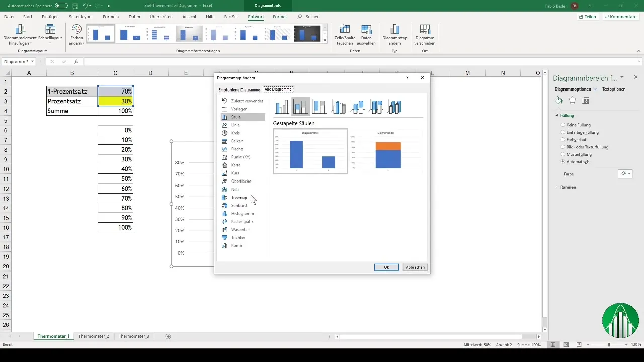Viewport: 644px width, 362px height.
Task: Open Diagrammoptionen dropdown chevron
Action: pyautogui.click(x=595, y=89)
